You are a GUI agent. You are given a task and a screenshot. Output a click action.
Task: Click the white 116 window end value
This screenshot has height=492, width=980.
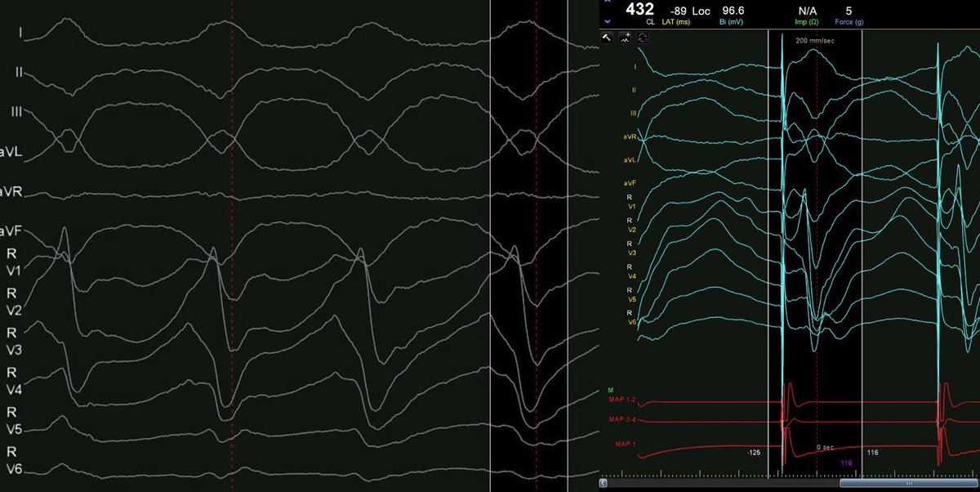coord(871,451)
